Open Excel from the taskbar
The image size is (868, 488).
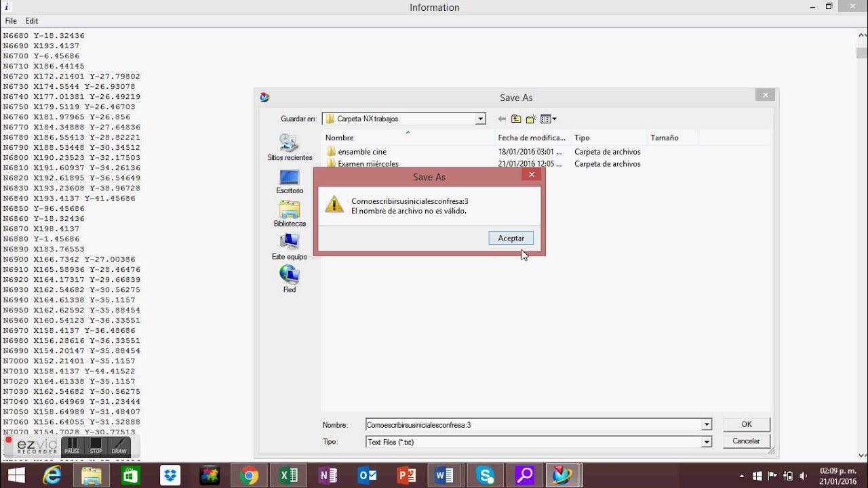click(288, 476)
